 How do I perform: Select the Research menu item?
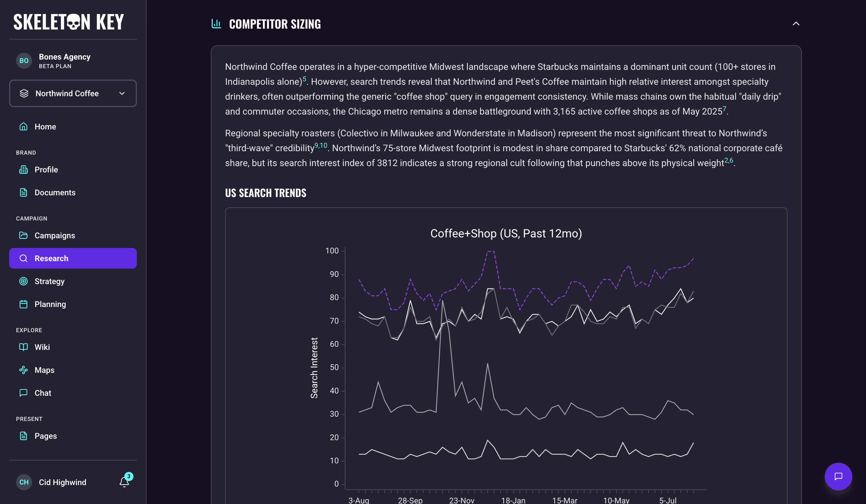73,258
